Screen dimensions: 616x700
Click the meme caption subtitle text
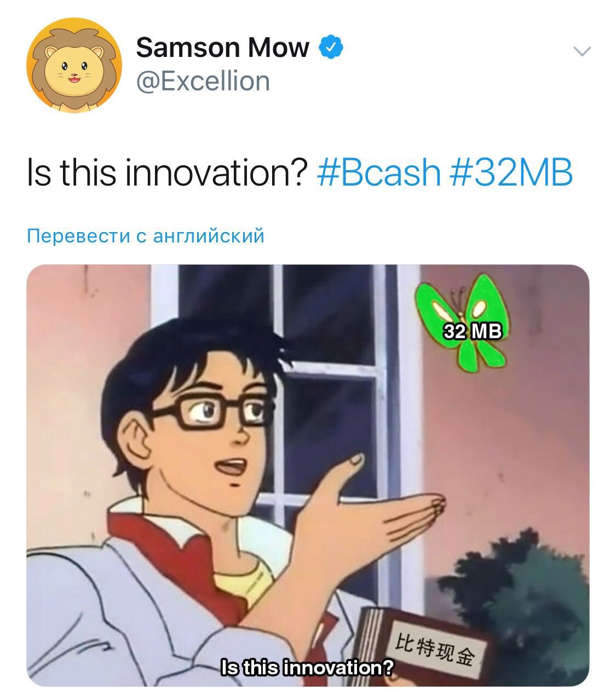point(306,668)
